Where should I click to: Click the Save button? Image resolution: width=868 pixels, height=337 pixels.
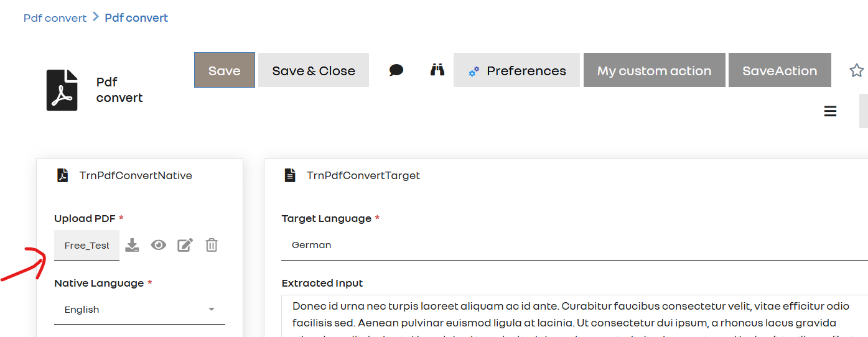point(225,70)
